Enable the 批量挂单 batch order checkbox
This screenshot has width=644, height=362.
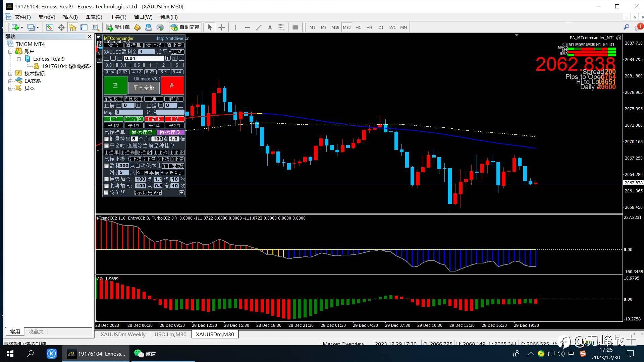[107, 139]
